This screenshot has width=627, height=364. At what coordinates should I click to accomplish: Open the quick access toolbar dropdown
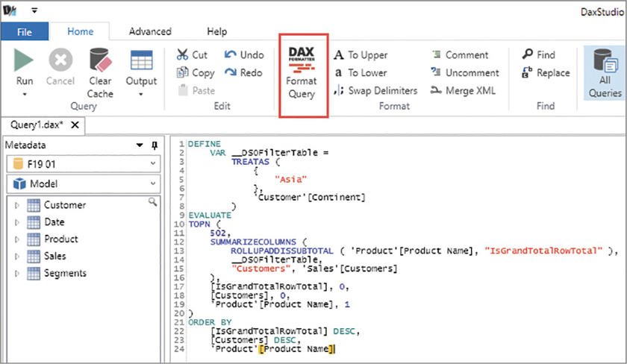tap(34, 10)
